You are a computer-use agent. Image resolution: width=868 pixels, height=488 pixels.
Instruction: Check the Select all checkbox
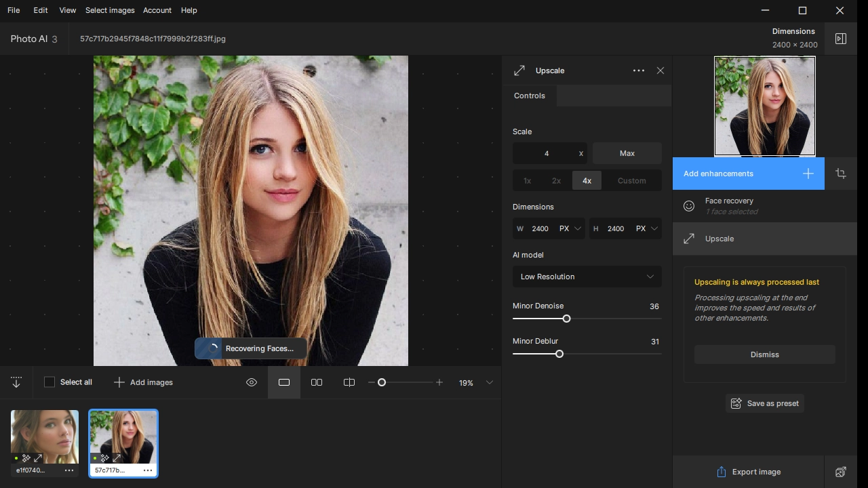[50, 382]
